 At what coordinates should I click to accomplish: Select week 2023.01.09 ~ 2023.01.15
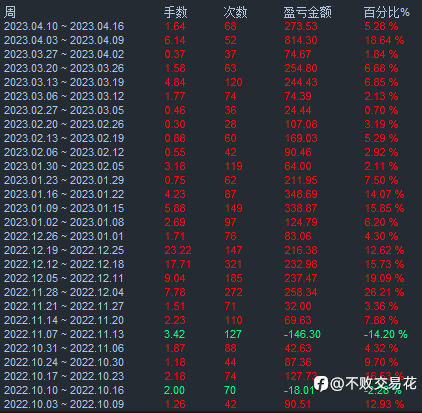point(64,208)
